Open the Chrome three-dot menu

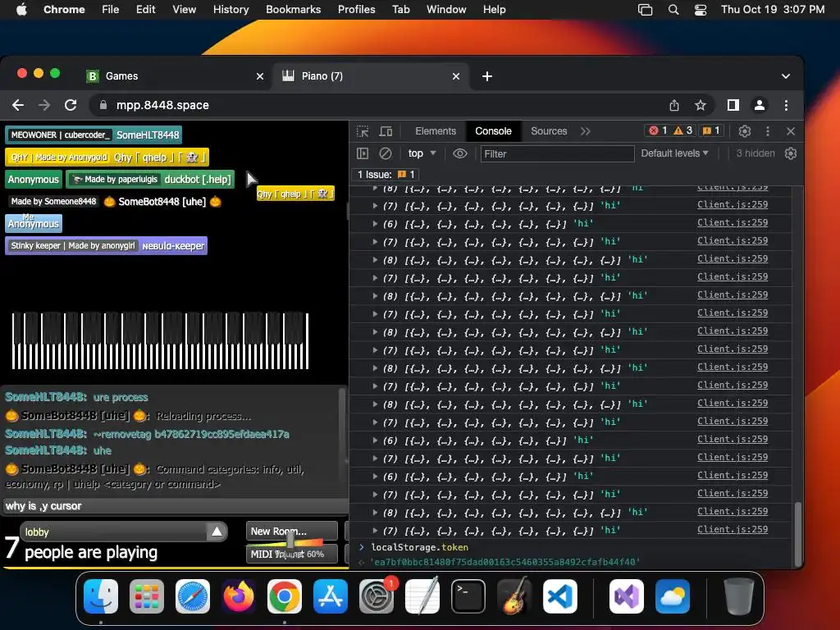tap(786, 106)
